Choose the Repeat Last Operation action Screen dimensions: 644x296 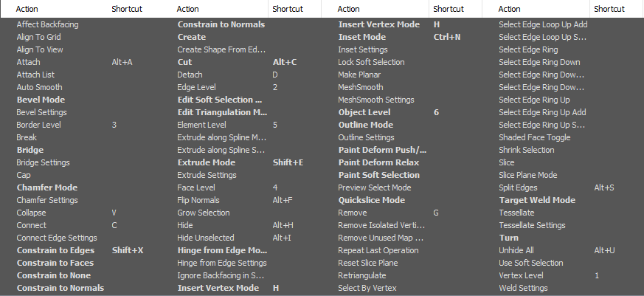coord(378,250)
